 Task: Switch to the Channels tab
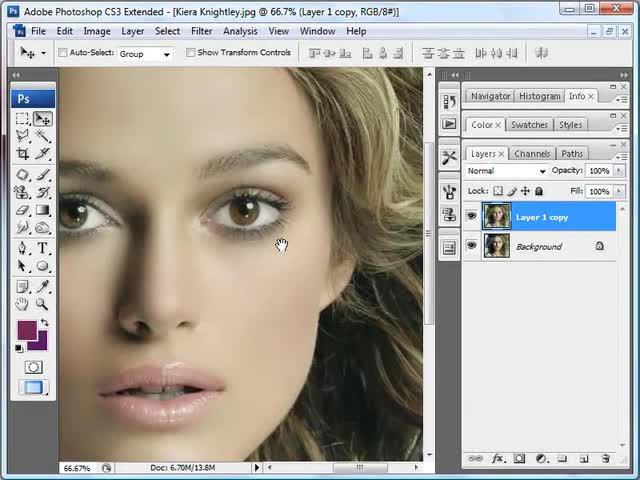pyautogui.click(x=532, y=154)
